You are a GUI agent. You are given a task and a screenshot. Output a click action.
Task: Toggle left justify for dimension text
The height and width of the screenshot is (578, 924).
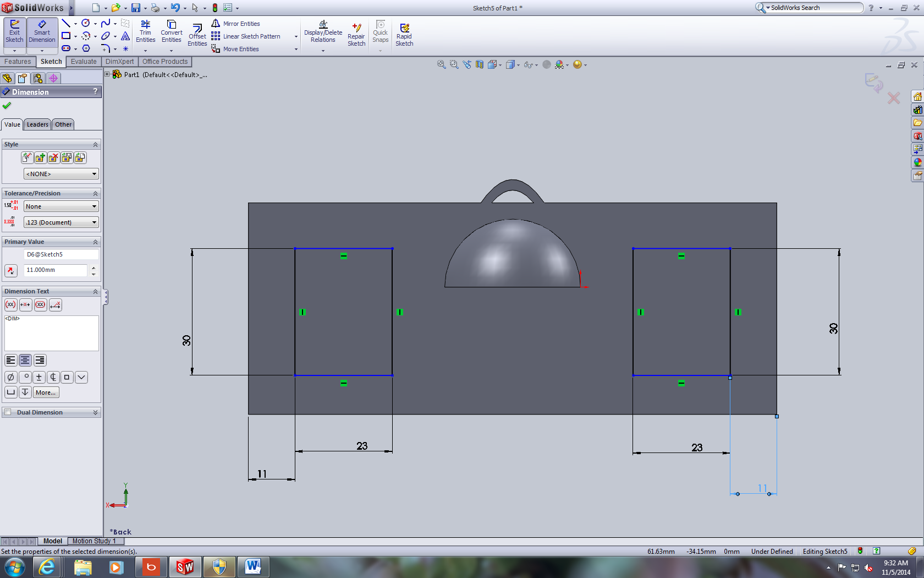click(10, 360)
